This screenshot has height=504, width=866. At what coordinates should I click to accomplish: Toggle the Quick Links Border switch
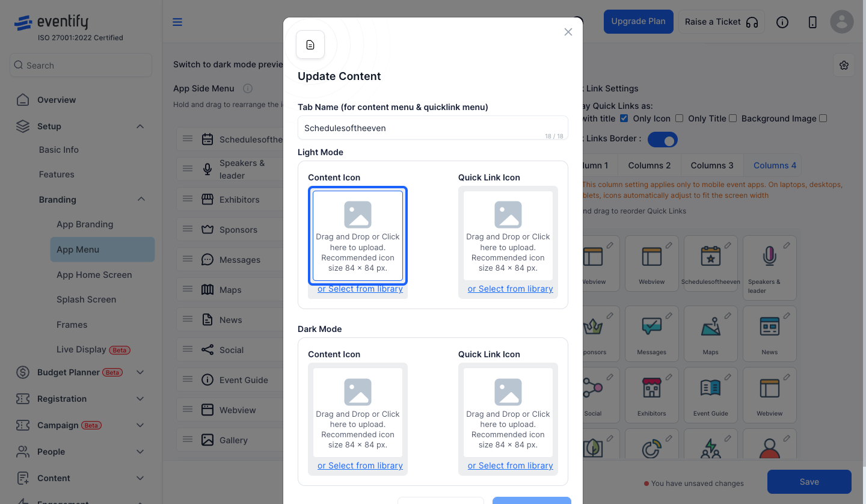[x=662, y=140]
